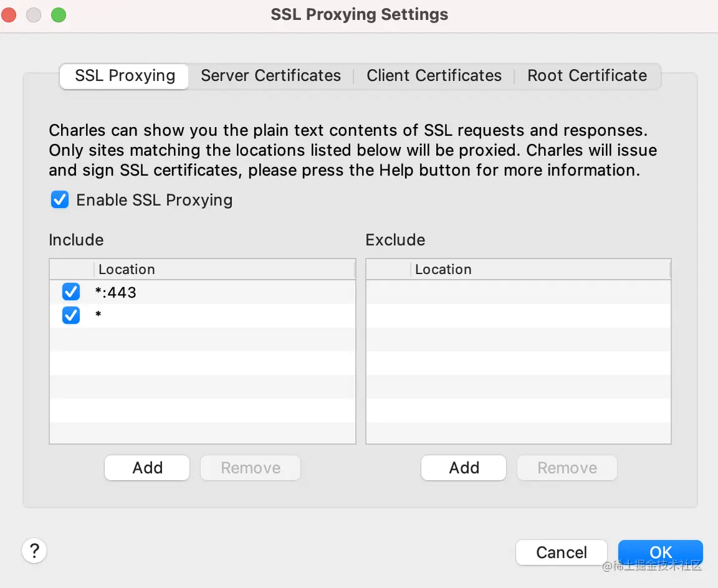Open Help with the question mark button
The height and width of the screenshot is (588, 718).
tap(34, 551)
